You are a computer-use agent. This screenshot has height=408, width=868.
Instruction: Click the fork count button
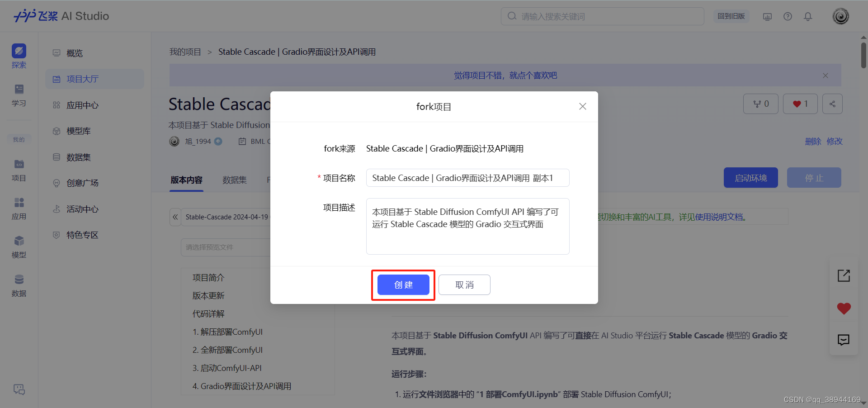[761, 104]
